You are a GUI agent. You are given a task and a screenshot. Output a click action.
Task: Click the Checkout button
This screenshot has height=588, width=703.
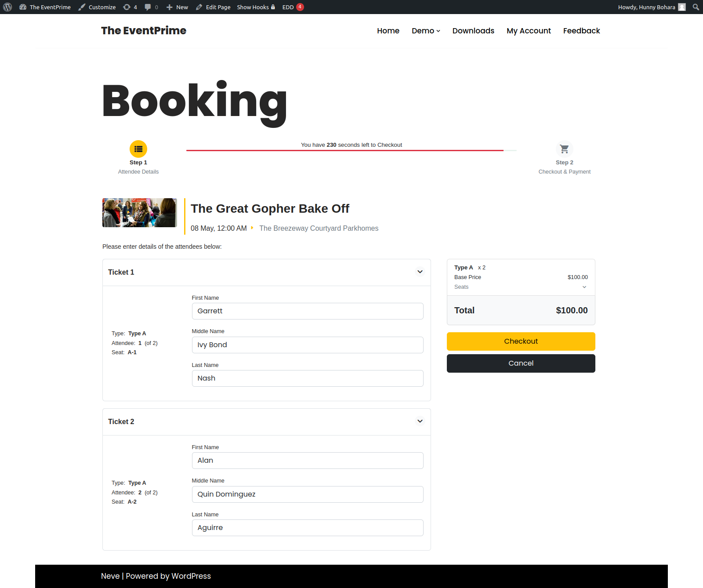click(521, 341)
